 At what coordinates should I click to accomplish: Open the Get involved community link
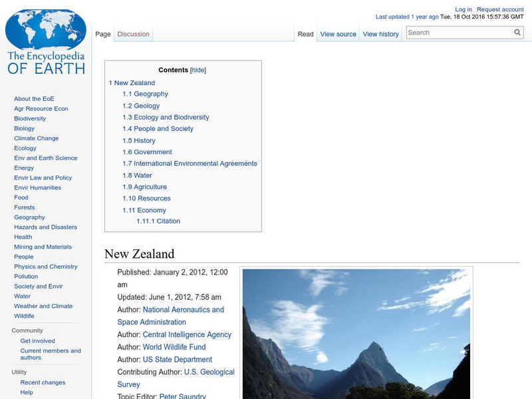coord(37,340)
